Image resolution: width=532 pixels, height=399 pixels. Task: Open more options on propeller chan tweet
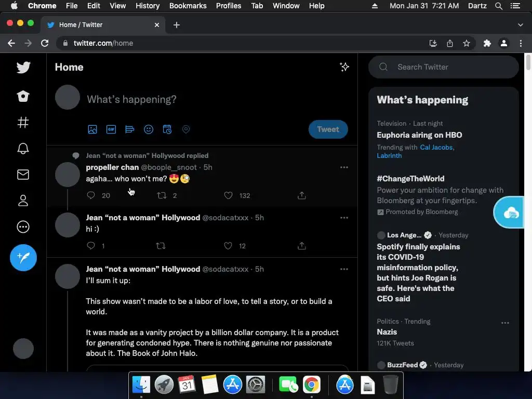tap(344, 167)
